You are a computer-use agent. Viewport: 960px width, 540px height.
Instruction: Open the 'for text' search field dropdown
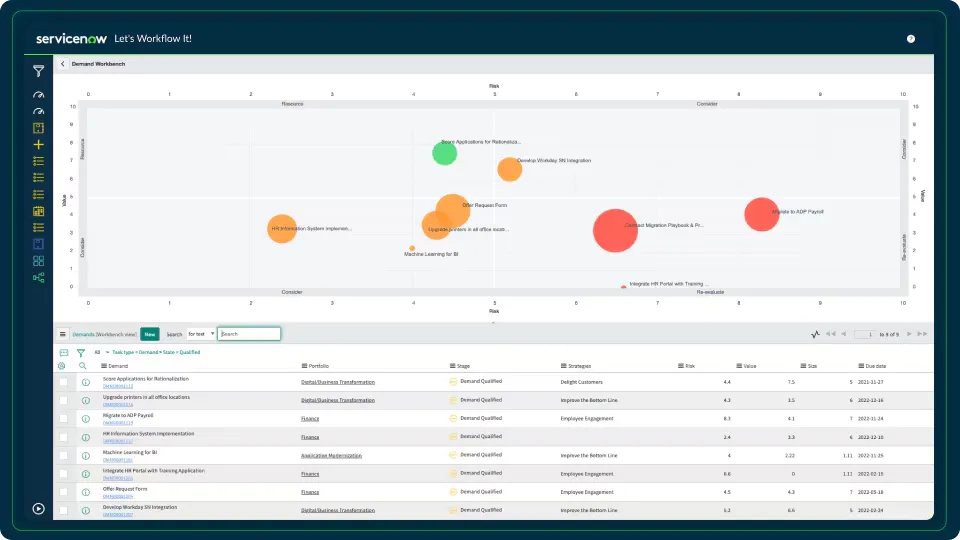tap(201, 334)
